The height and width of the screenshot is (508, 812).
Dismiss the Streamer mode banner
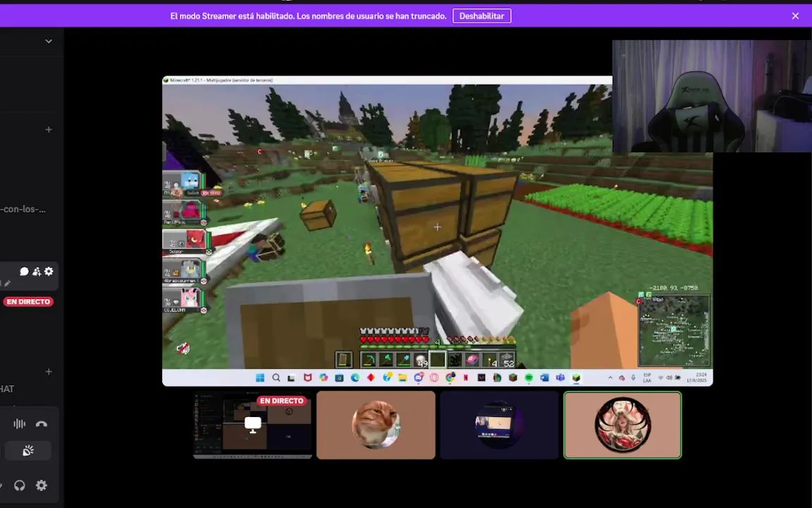pyautogui.click(x=795, y=16)
